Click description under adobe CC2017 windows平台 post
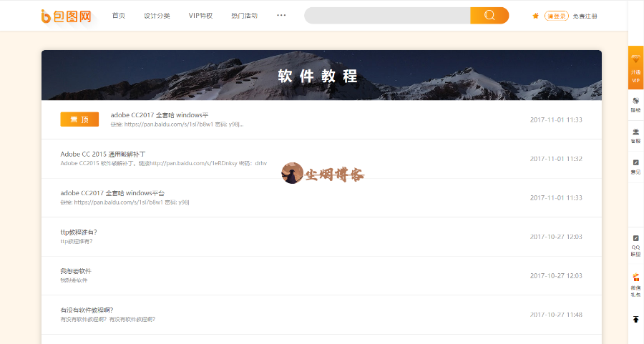This screenshot has height=344, width=644. (x=125, y=202)
